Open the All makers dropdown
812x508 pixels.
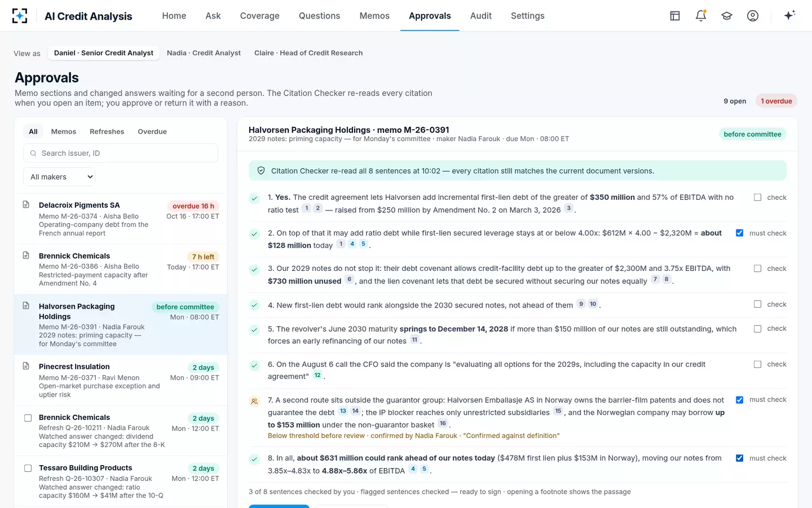59,177
